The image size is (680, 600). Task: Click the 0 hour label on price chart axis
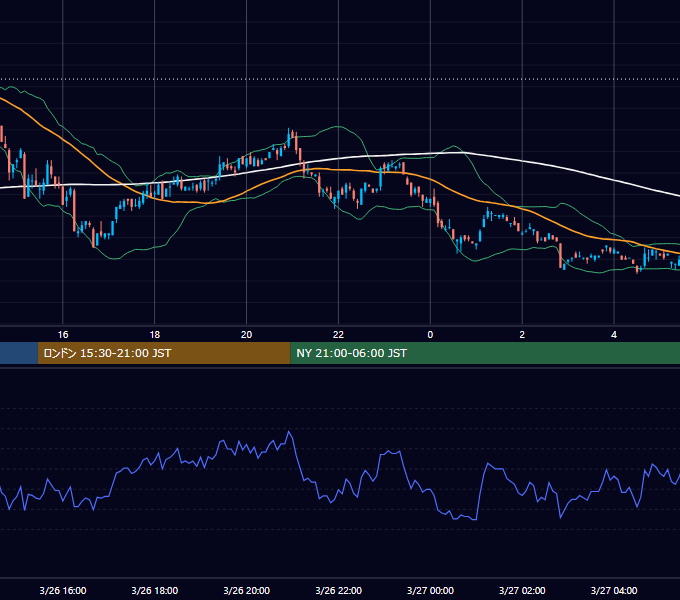click(x=430, y=335)
